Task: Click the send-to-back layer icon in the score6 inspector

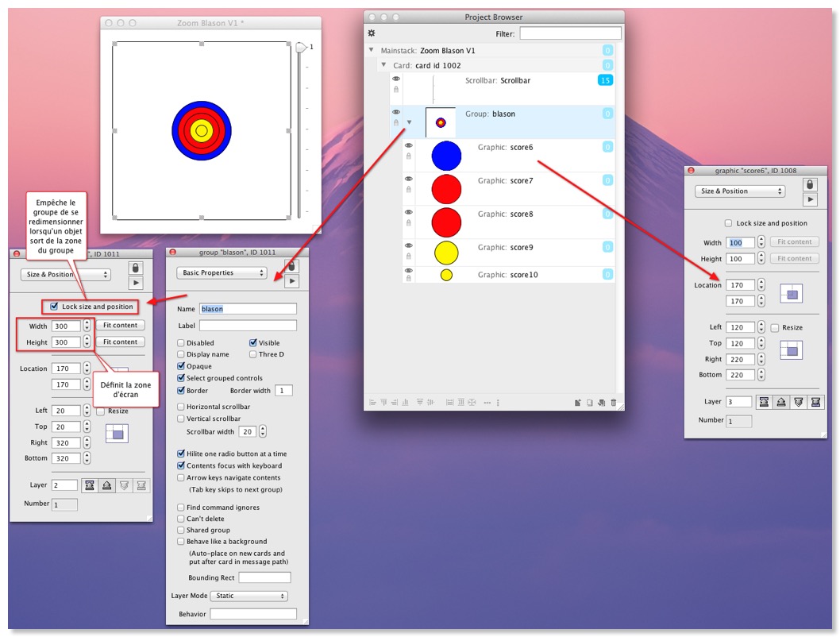Action: point(815,402)
